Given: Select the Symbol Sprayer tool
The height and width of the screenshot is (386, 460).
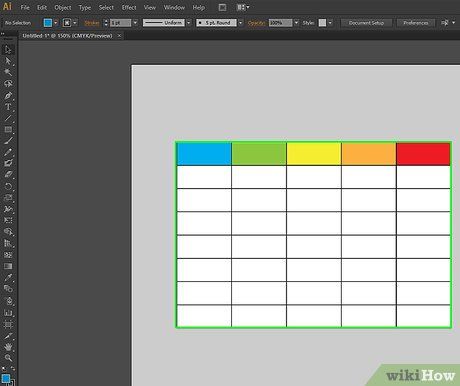Looking at the screenshot, I should tap(8, 301).
